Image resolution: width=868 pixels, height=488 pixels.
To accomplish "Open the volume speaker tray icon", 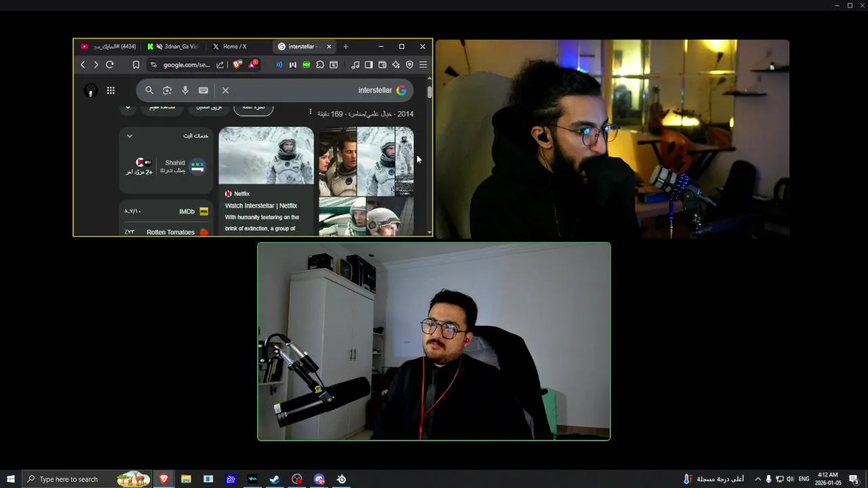I will tap(790, 479).
